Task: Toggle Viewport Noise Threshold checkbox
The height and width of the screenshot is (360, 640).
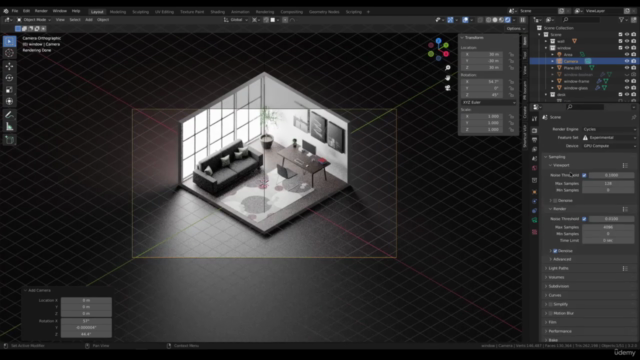Action: coord(584,175)
